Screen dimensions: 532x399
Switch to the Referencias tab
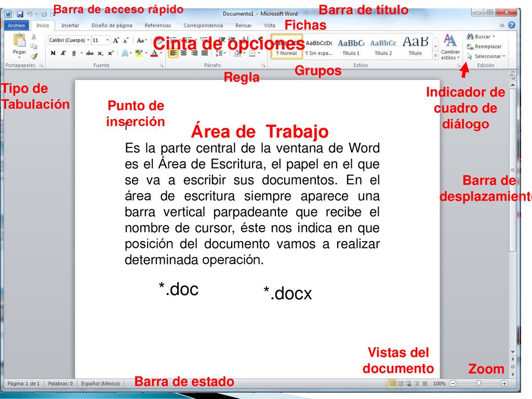[158, 25]
